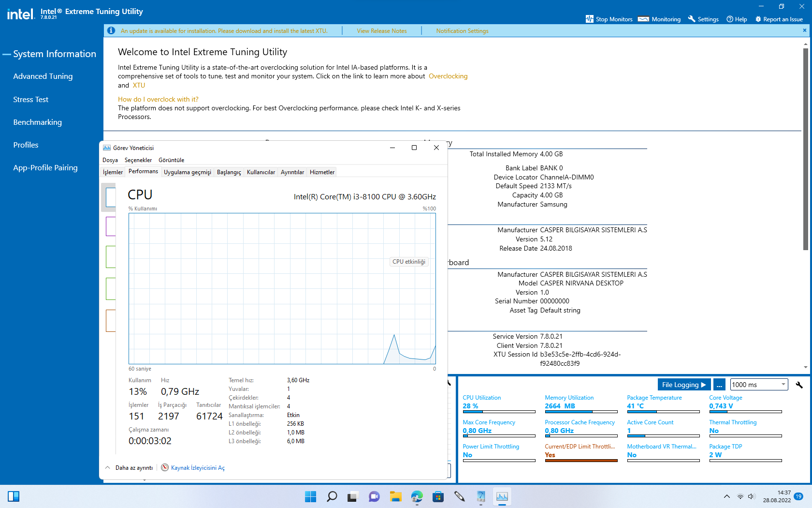
Task: Open the Seçenekler menu
Action: tap(138, 160)
